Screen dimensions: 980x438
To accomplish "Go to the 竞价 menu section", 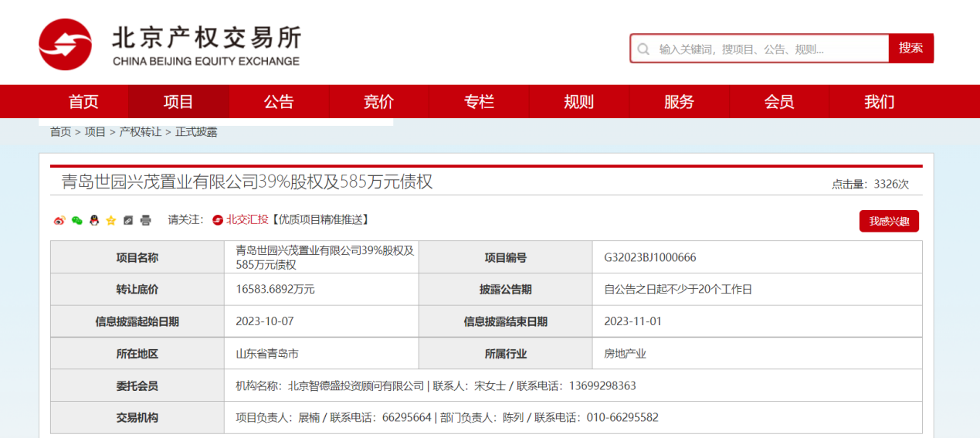I will (x=378, y=102).
